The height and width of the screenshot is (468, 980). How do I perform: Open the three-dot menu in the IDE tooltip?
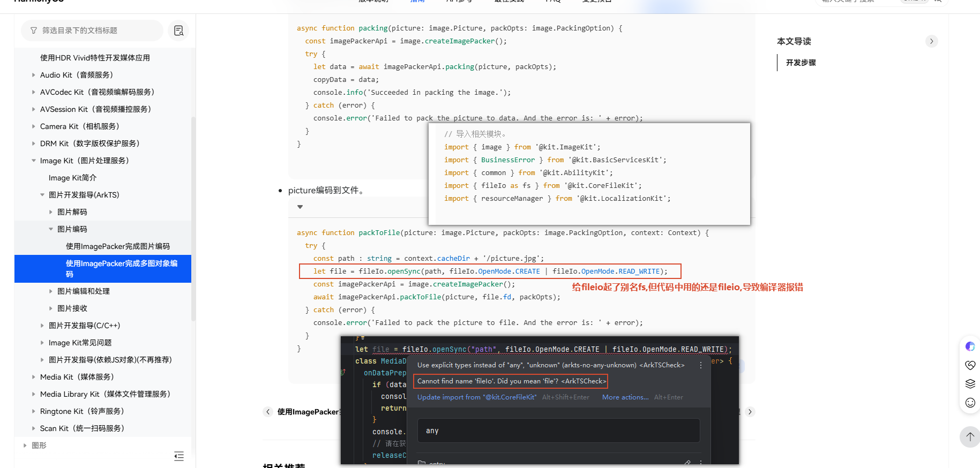[x=701, y=365]
